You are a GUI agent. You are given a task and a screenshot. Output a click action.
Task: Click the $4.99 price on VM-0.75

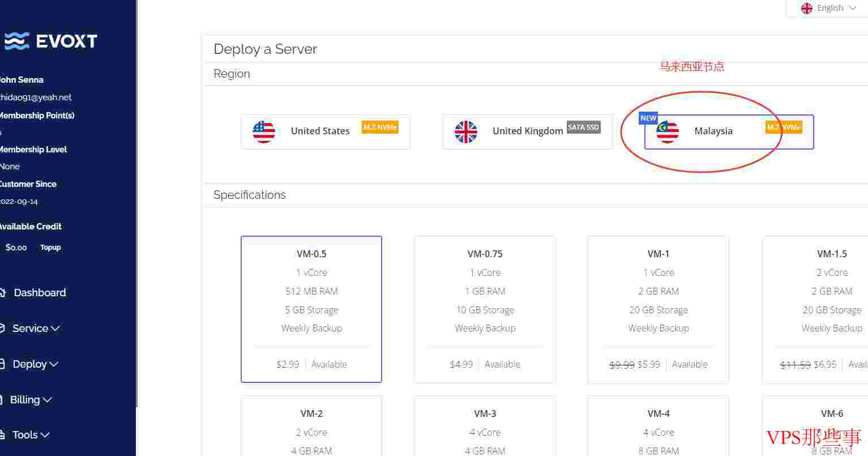pos(461,364)
